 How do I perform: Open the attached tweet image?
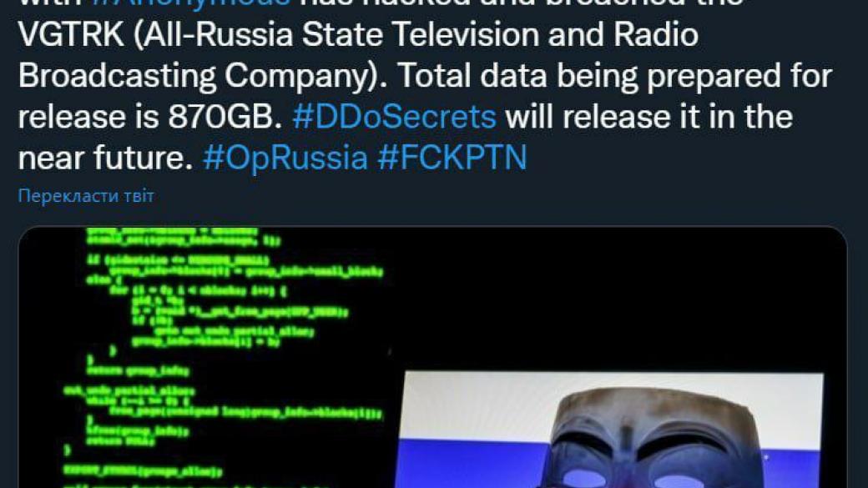pyautogui.click(x=433, y=357)
